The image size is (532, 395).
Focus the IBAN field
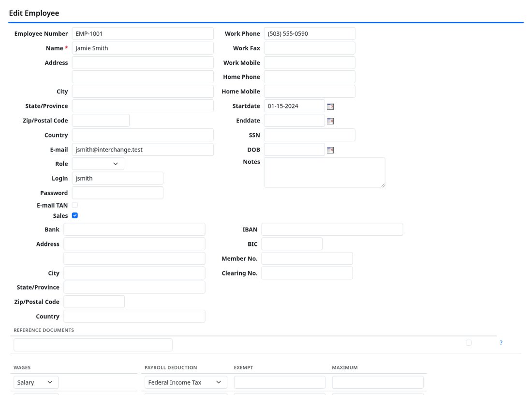point(332,229)
